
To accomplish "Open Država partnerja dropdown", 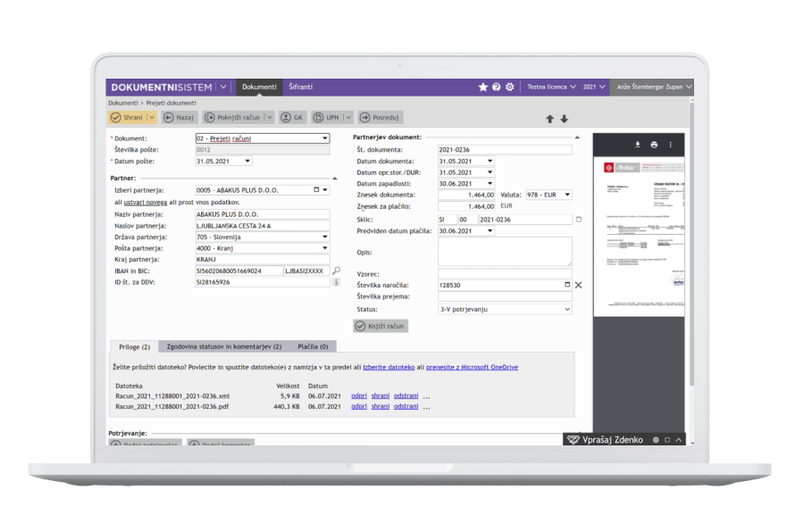I will pyautogui.click(x=324, y=237).
